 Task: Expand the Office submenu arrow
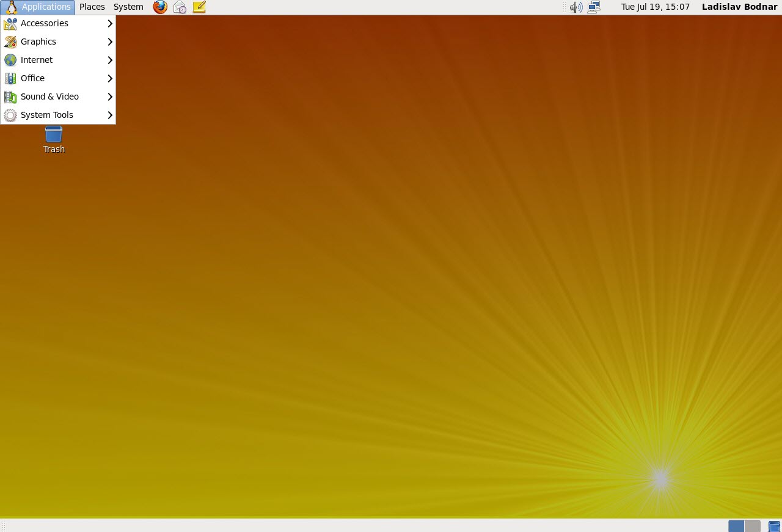[110, 79]
